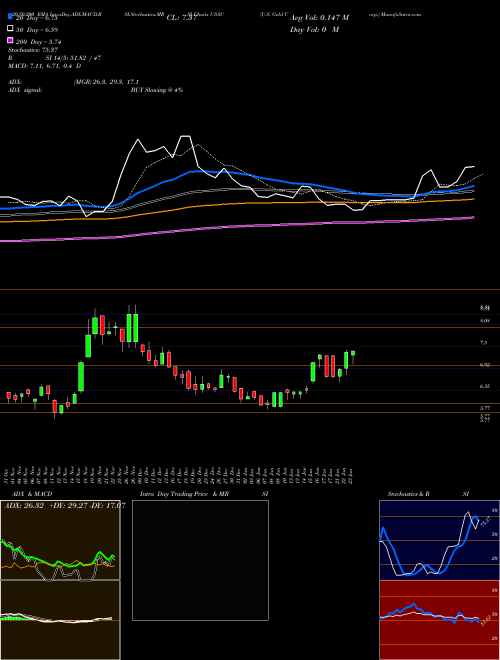This screenshot has width=500, height=660.
Task: Select the '20 Day - 6.75' legend text
Action: coord(35,18)
